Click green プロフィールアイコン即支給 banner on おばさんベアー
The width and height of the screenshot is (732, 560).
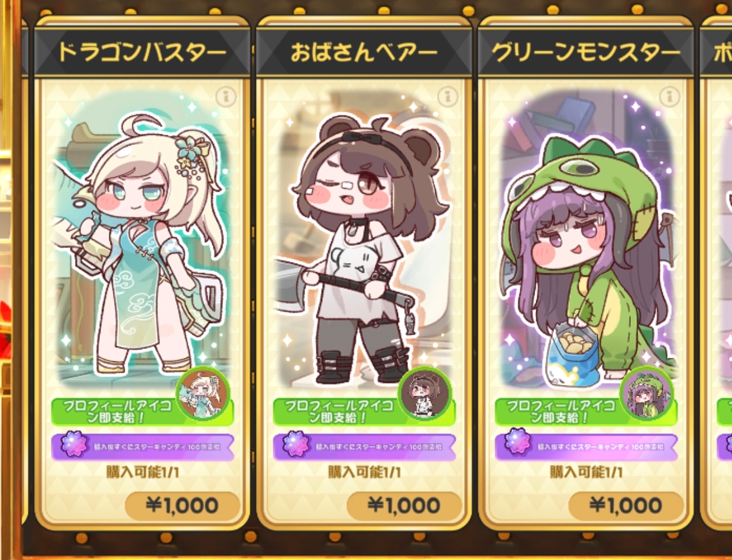pos(337,412)
